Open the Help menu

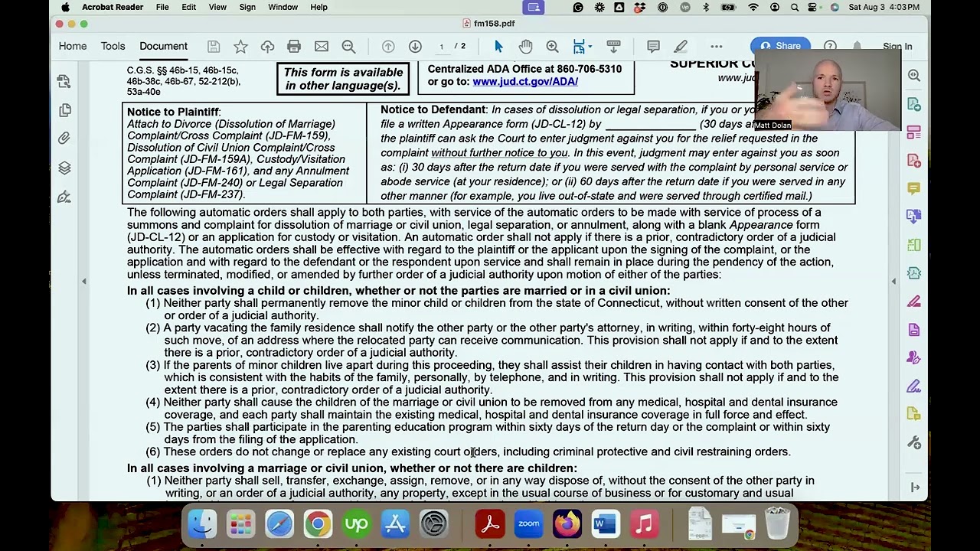[318, 7]
